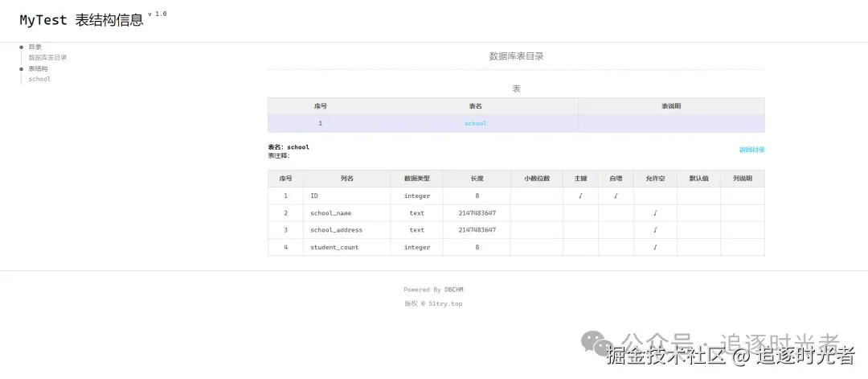Click the 返回目录 link
This screenshot has height=379, width=868.
point(751,150)
